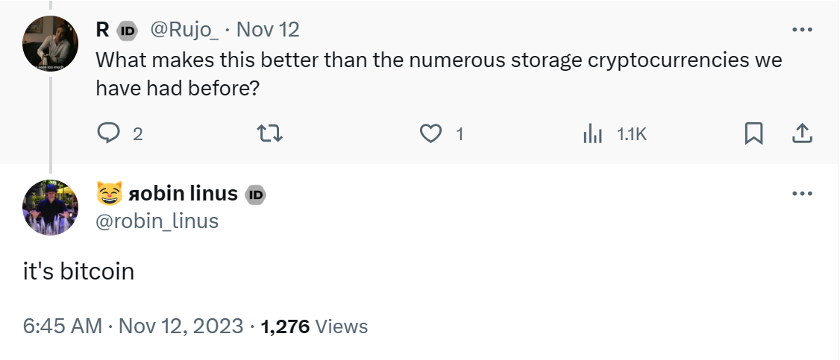Screen dimensions: 840x360
Task: Open Rujo_'s profile picture
Action: pos(50,43)
